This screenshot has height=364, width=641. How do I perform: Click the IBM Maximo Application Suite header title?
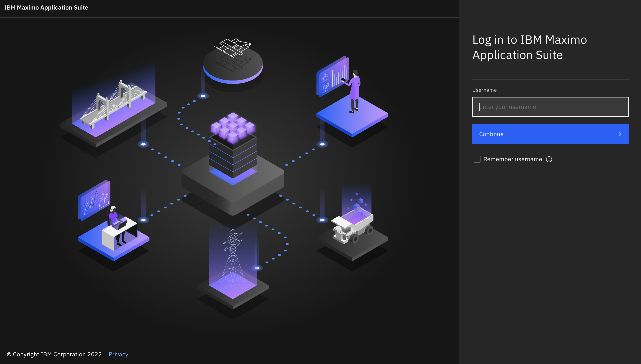(x=46, y=7)
